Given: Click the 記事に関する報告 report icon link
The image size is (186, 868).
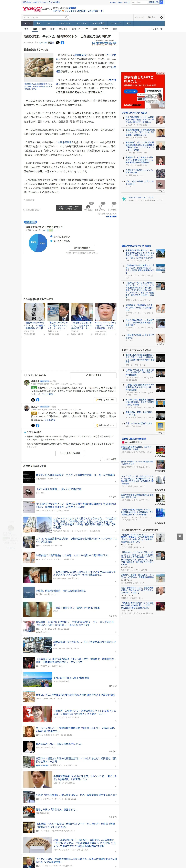Looking at the screenshot, I should tap(32, 210).
